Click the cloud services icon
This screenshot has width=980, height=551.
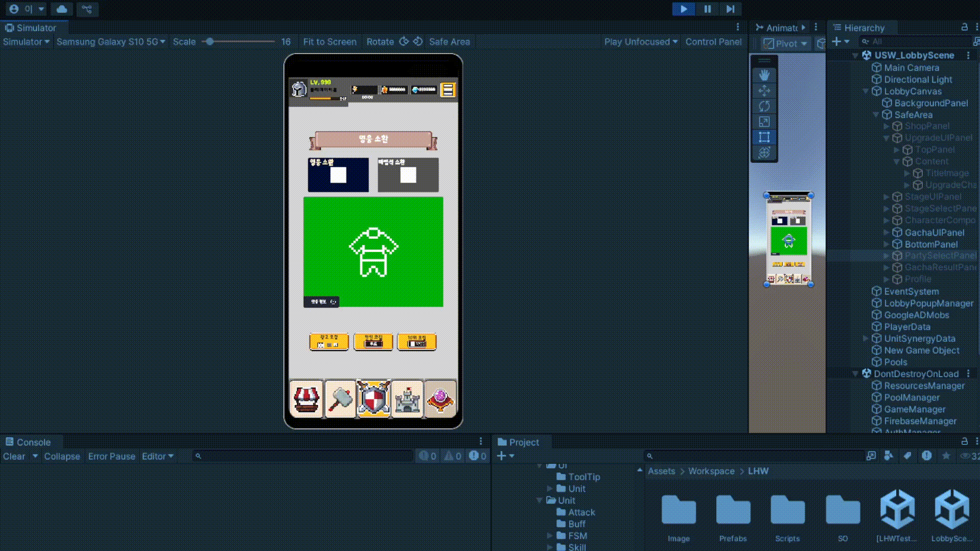coord(62,9)
